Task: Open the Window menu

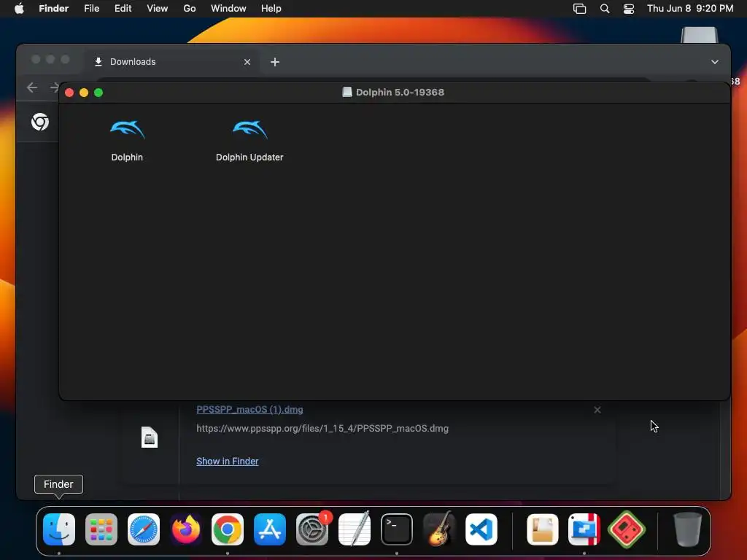Action: coord(228,9)
